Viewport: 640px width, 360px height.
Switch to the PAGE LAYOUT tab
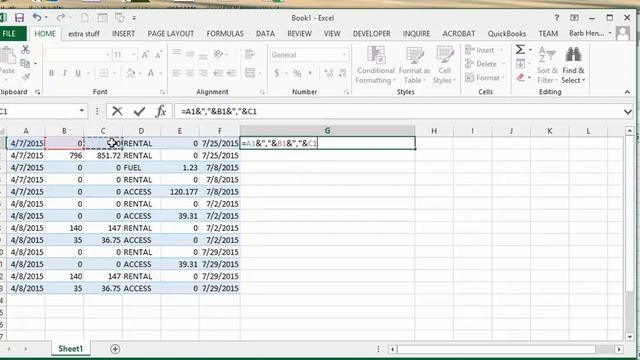[171, 33]
